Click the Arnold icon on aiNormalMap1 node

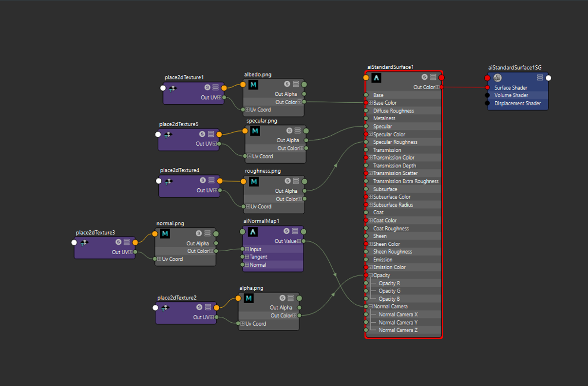point(253,232)
